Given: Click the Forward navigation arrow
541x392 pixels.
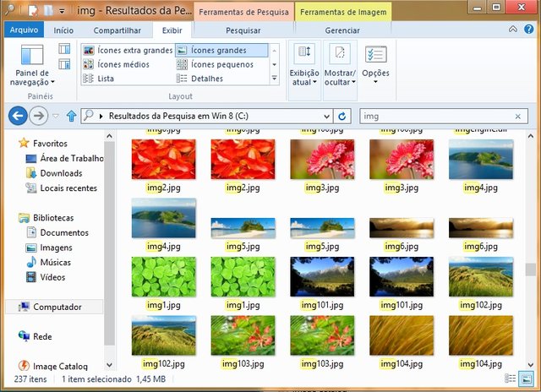Looking at the screenshot, I should 37,116.
